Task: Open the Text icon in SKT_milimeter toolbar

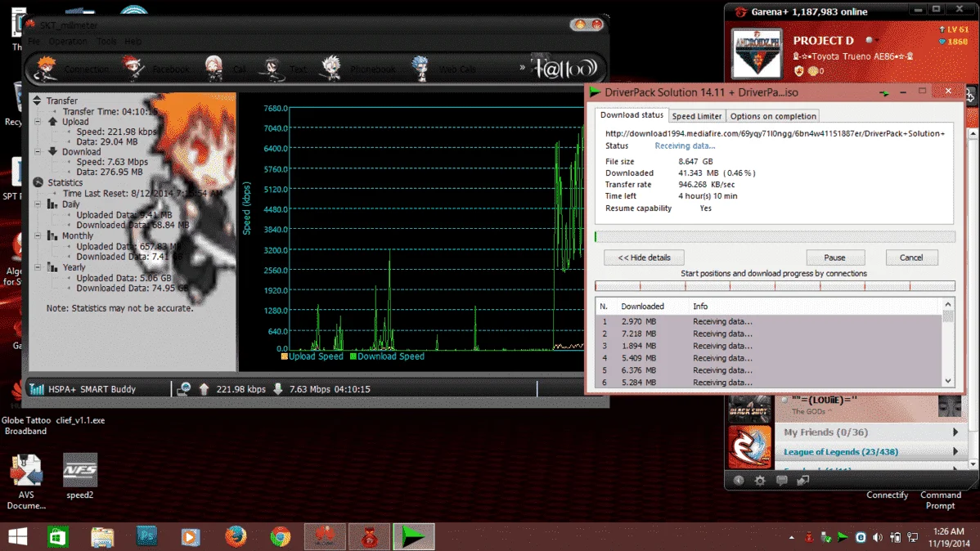Action: point(272,69)
